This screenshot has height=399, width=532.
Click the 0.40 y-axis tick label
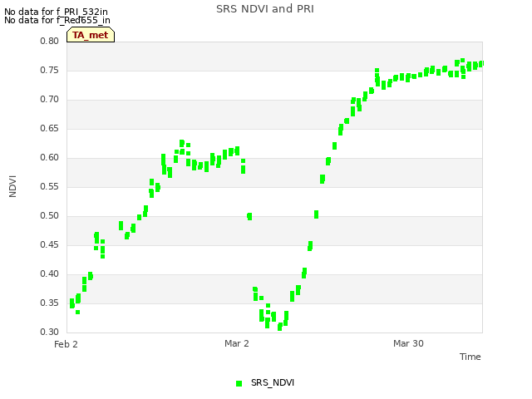tap(50, 273)
